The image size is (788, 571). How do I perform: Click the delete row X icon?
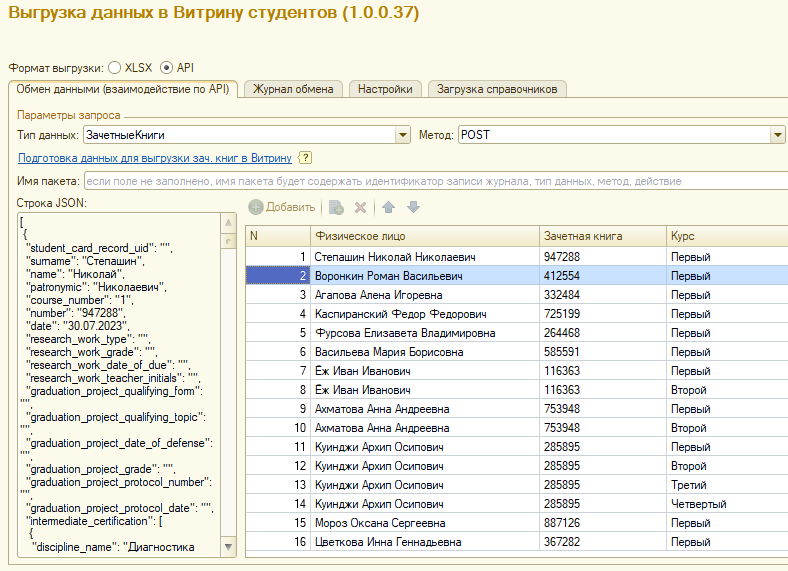click(361, 207)
